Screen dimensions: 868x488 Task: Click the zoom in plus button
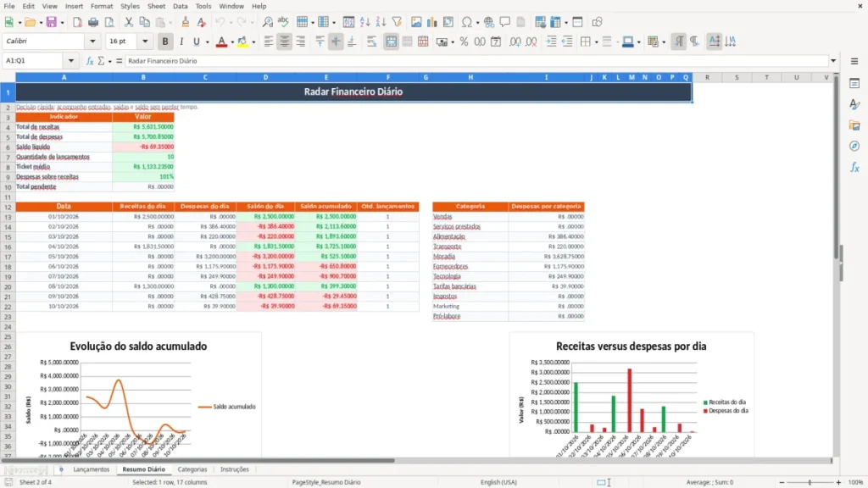838,482
